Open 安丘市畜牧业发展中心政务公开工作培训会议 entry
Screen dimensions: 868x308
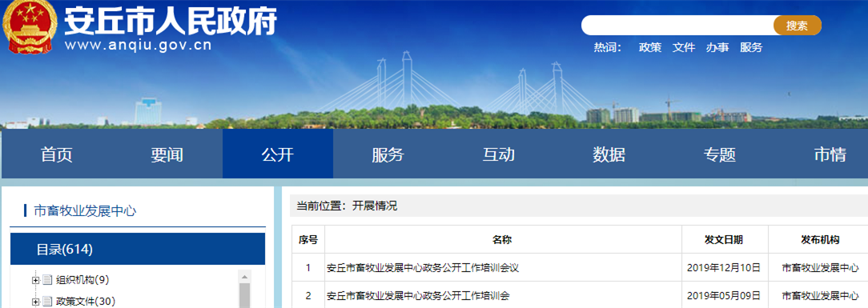click(423, 268)
